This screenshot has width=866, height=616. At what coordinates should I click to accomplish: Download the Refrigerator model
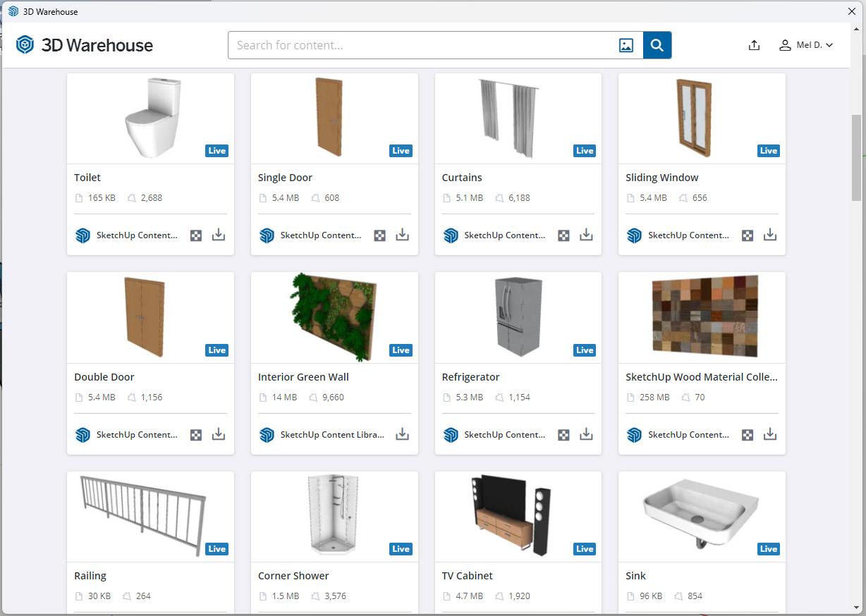[586, 434]
